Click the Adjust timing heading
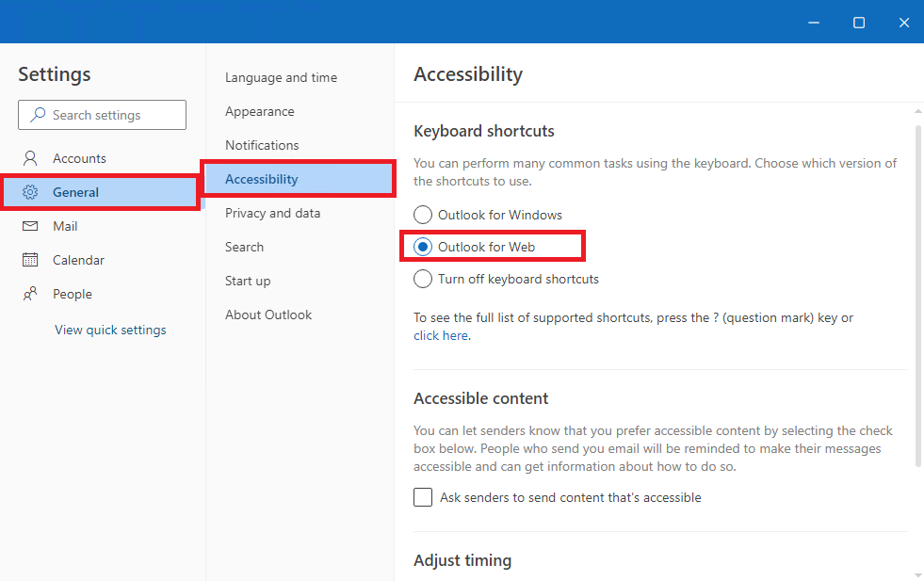The height and width of the screenshot is (581, 924). coord(462,560)
